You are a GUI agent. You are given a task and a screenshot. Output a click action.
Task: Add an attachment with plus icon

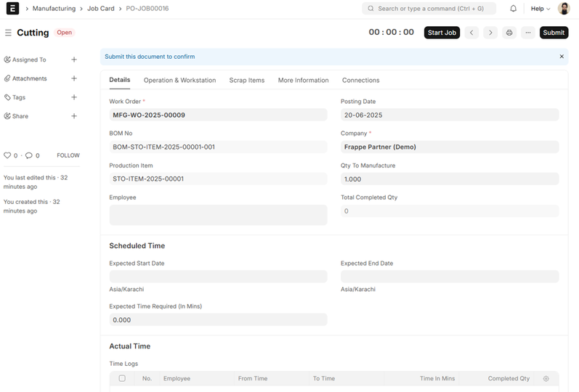coord(74,78)
